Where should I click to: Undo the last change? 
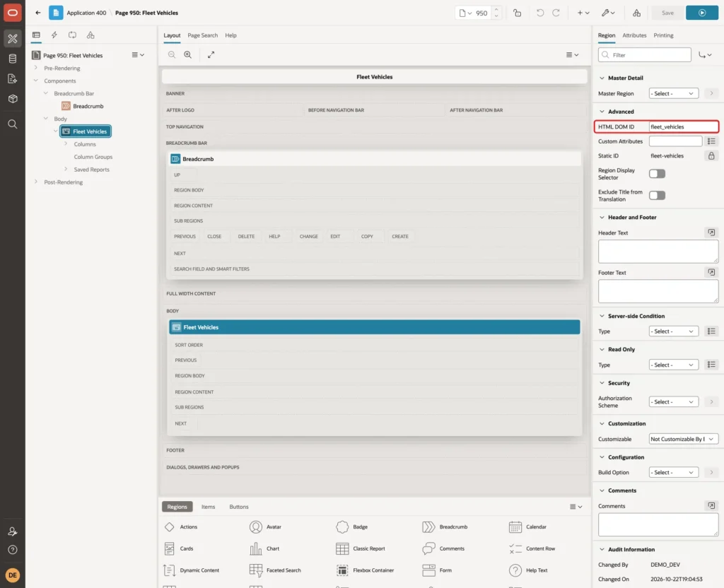(539, 13)
